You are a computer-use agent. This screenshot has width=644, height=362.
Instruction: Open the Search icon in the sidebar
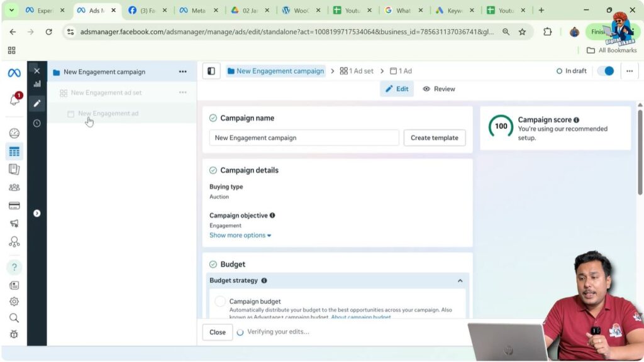coord(14,318)
